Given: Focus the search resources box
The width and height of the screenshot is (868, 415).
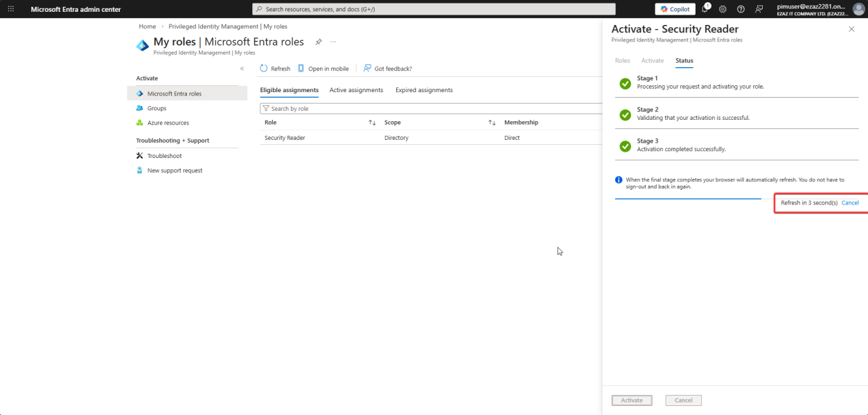Looking at the screenshot, I should [434, 9].
